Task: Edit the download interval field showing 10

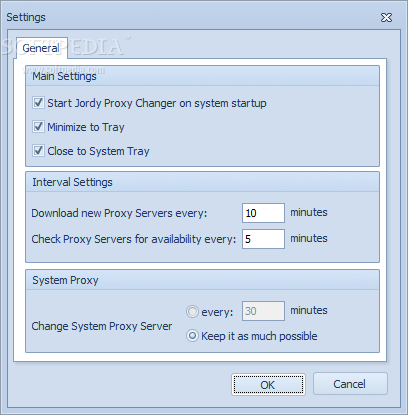Action: (x=263, y=213)
